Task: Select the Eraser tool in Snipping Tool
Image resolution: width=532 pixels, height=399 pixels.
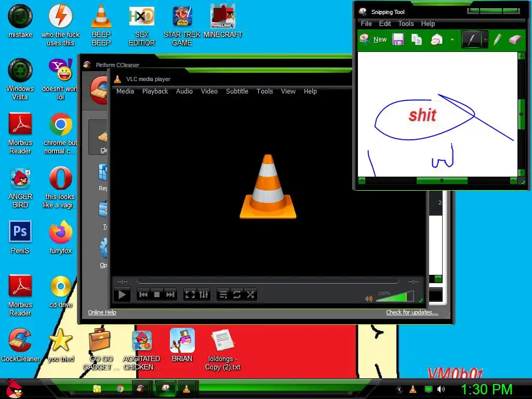Action: pyautogui.click(x=515, y=39)
